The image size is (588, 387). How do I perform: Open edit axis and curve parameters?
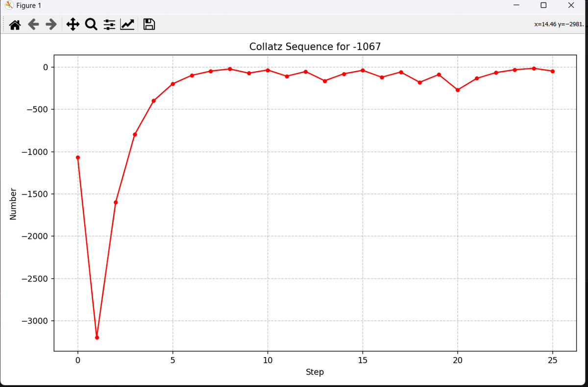pos(128,24)
